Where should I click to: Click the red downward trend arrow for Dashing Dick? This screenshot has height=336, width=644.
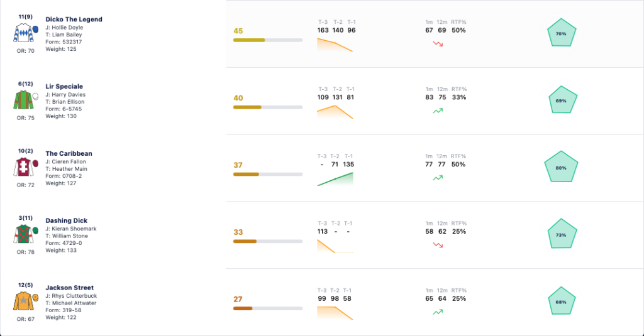[x=438, y=245]
